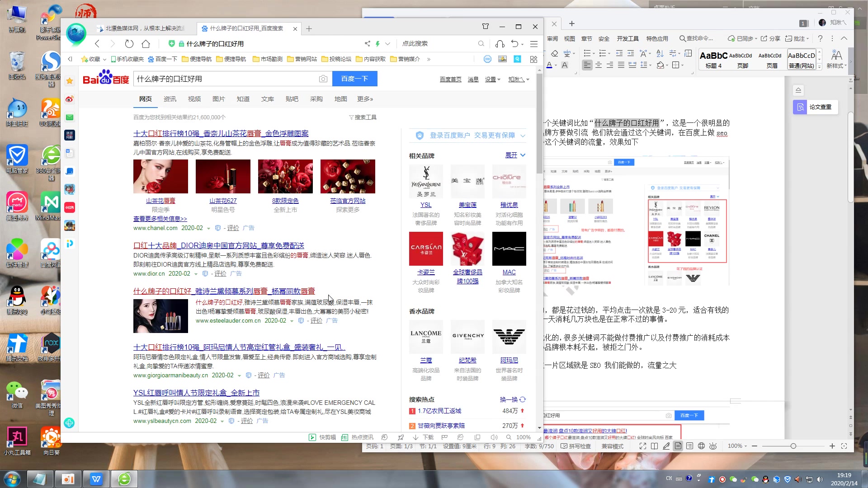Screen dimensions: 868x488
Task: Click the fullscreen icon in WPS status bar
Action: coord(642,446)
